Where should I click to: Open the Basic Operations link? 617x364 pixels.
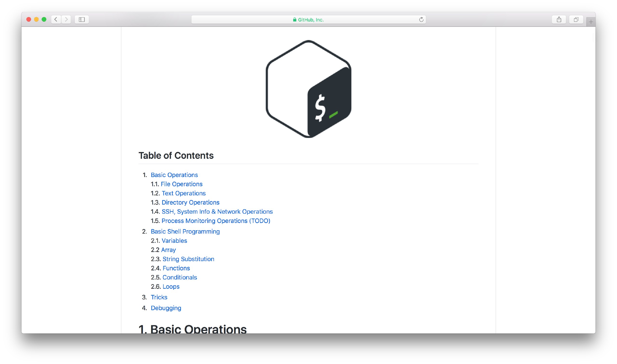click(x=174, y=175)
